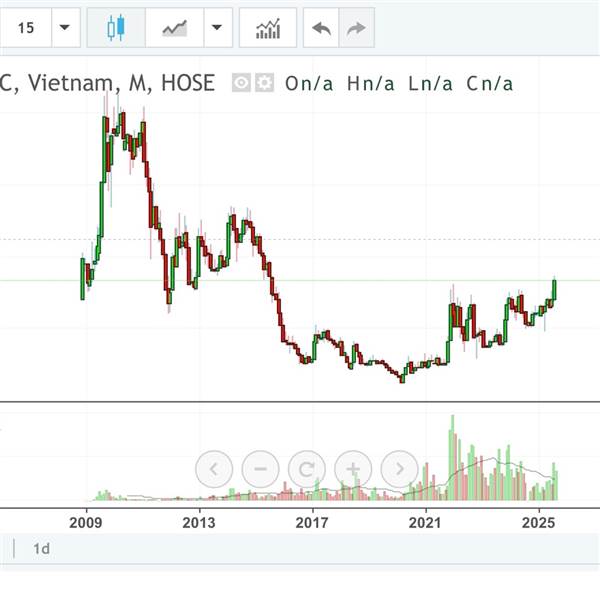This screenshot has width=600, height=600.
Task: Toggle symbol visibility eye icon
Action: click(x=241, y=83)
